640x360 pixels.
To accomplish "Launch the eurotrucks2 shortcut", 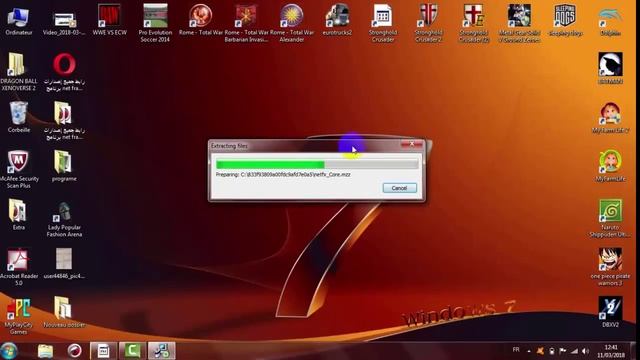I will (x=337, y=20).
